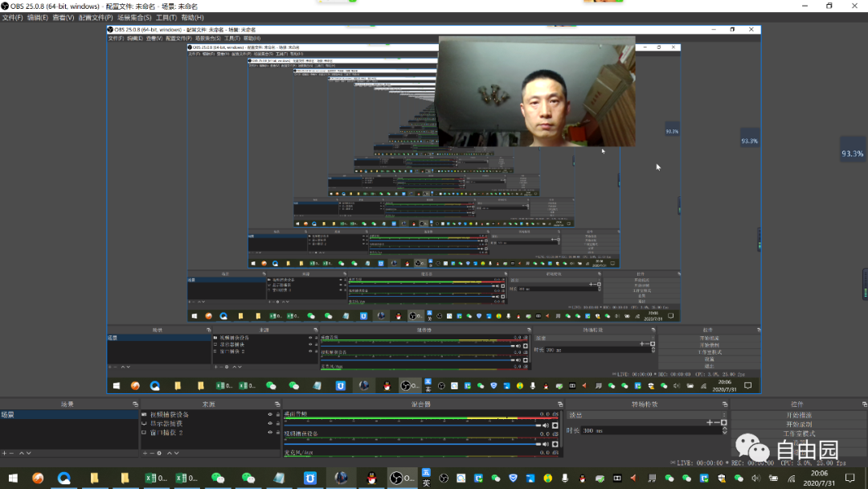Remove selected scene with minus icon
The width and height of the screenshot is (868, 489).
click(x=11, y=453)
